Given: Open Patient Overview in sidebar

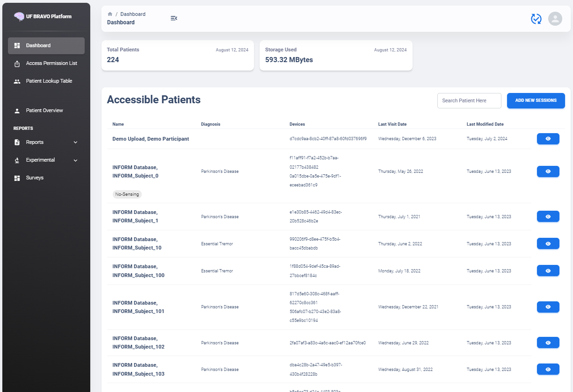Looking at the screenshot, I should click(x=44, y=111).
